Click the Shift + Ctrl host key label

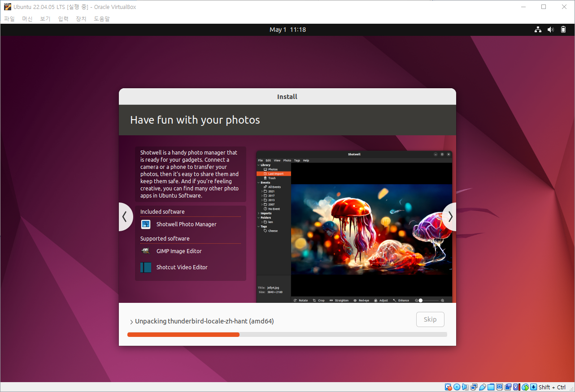pyautogui.click(x=552, y=387)
